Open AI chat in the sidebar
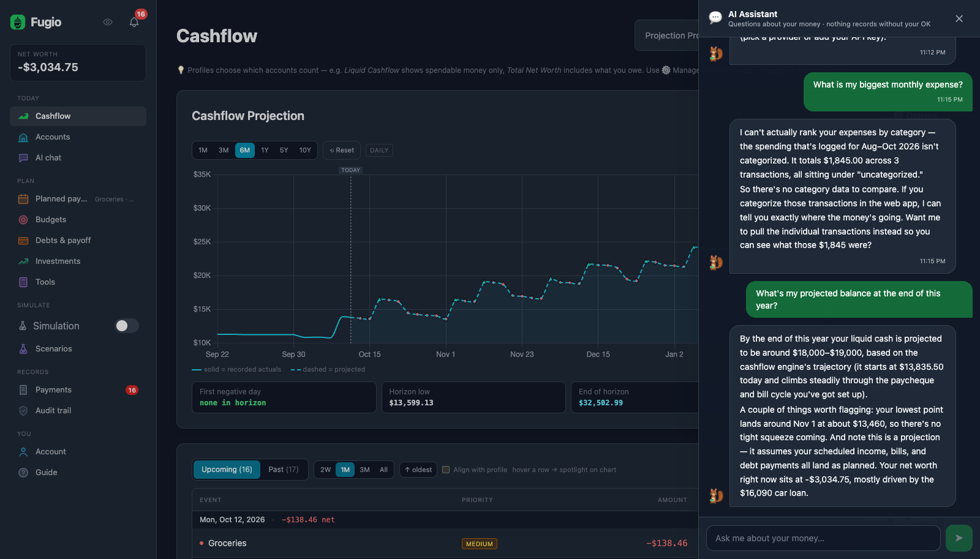The width and height of the screenshot is (980, 559). (78, 158)
